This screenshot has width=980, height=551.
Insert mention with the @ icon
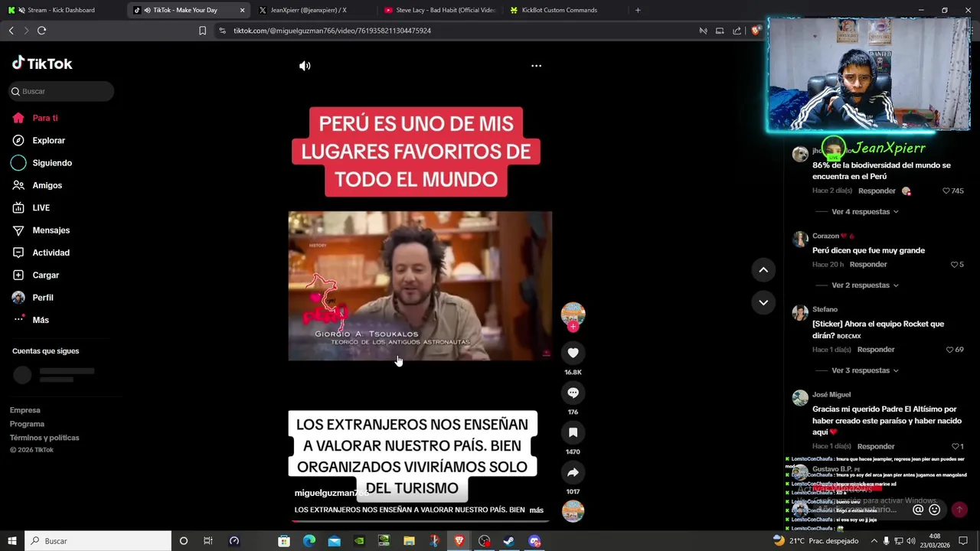pos(918,510)
